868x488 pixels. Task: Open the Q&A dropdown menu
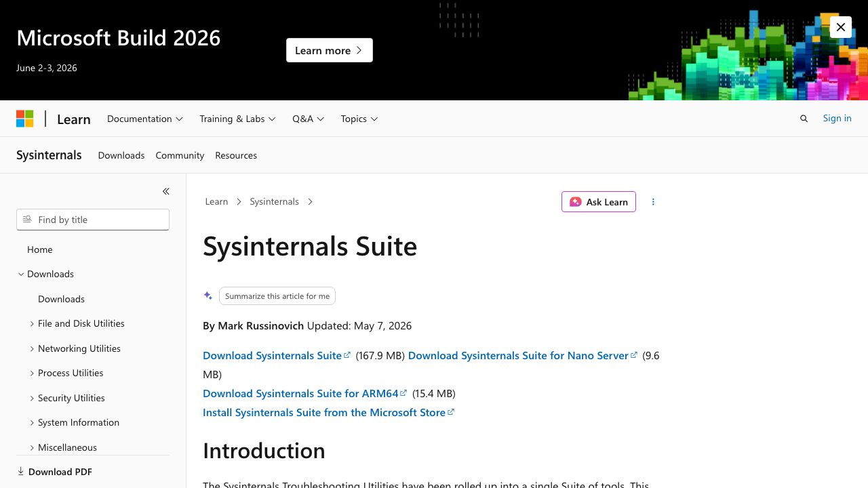coord(309,119)
